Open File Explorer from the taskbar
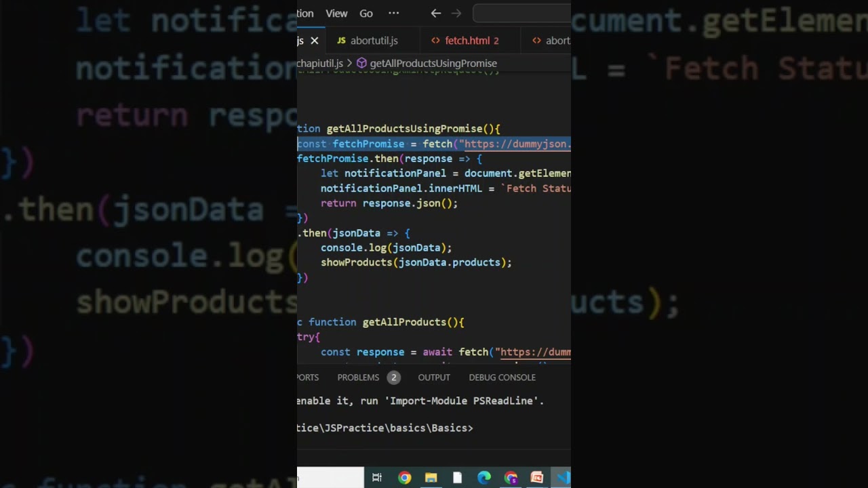Image resolution: width=868 pixels, height=488 pixels. point(431,478)
